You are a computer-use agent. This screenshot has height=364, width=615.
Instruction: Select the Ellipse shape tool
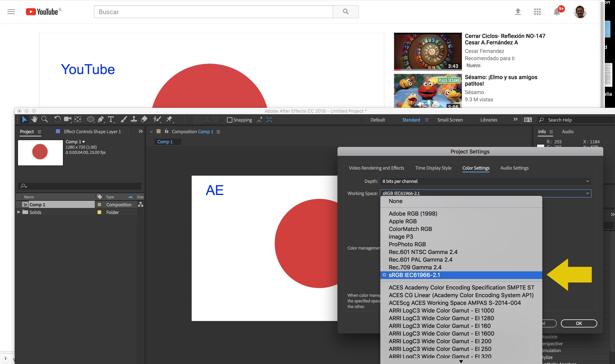click(x=90, y=120)
